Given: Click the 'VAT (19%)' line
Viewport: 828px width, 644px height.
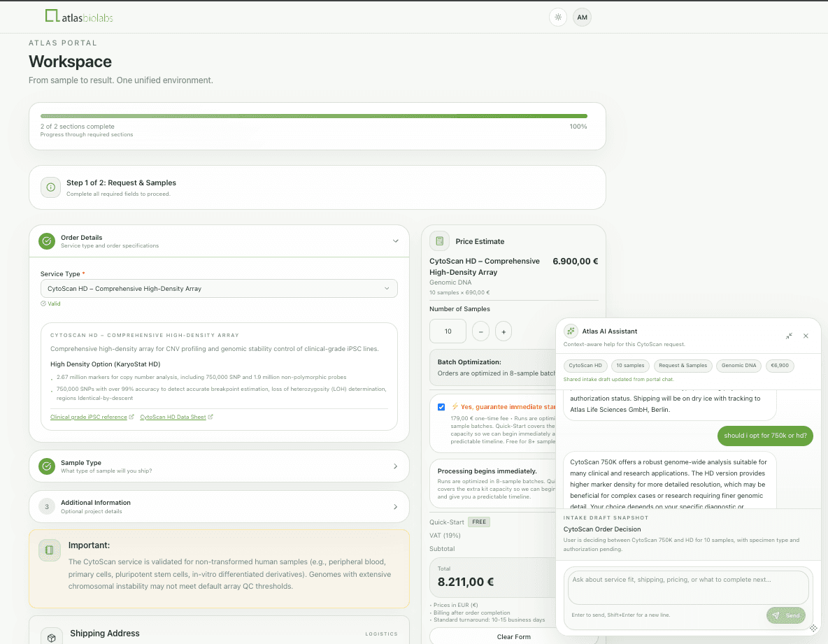Looking at the screenshot, I should tap(445, 535).
